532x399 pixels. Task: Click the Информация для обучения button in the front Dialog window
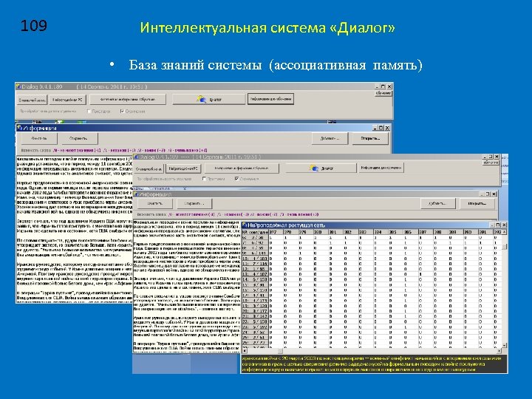pos(381,168)
